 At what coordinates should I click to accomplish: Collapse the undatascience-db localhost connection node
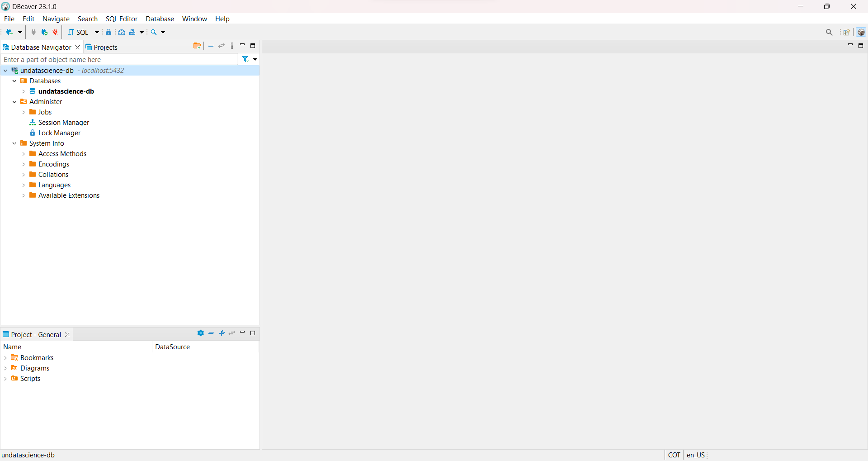click(x=5, y=71)
